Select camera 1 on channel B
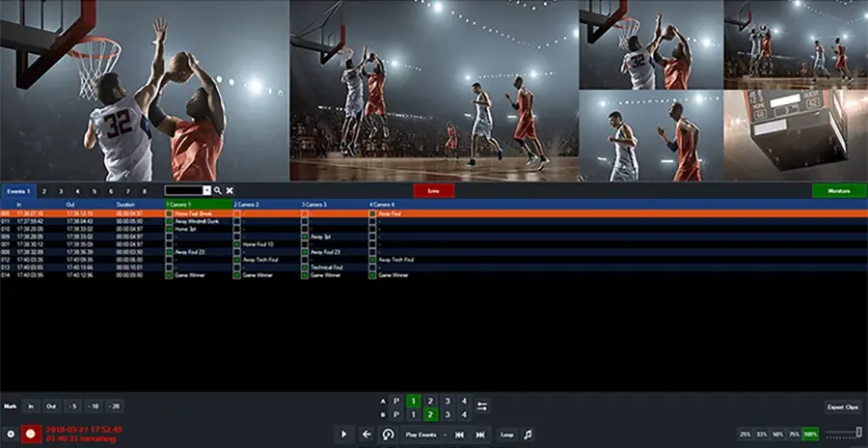 pyautogui.click(x=413, y=414)
